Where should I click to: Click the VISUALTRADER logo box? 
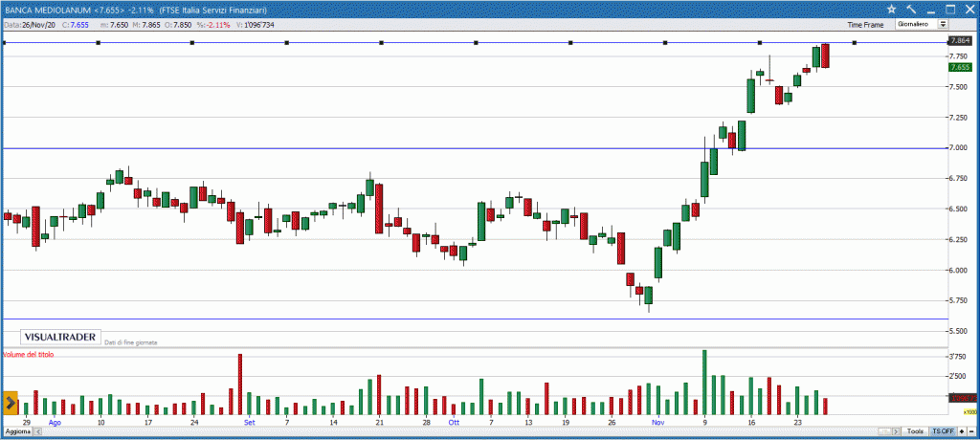[x=60, y=338]
